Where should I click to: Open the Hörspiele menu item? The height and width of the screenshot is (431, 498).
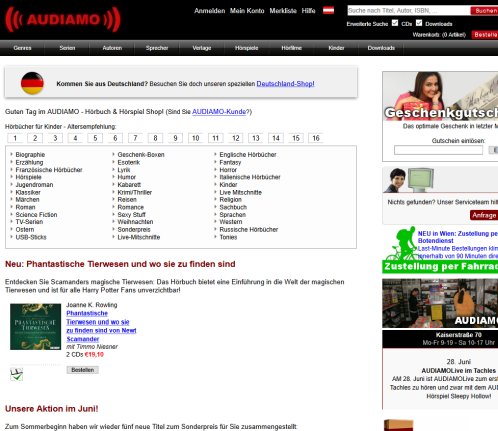pyautogui.click(x=246, y=48)
